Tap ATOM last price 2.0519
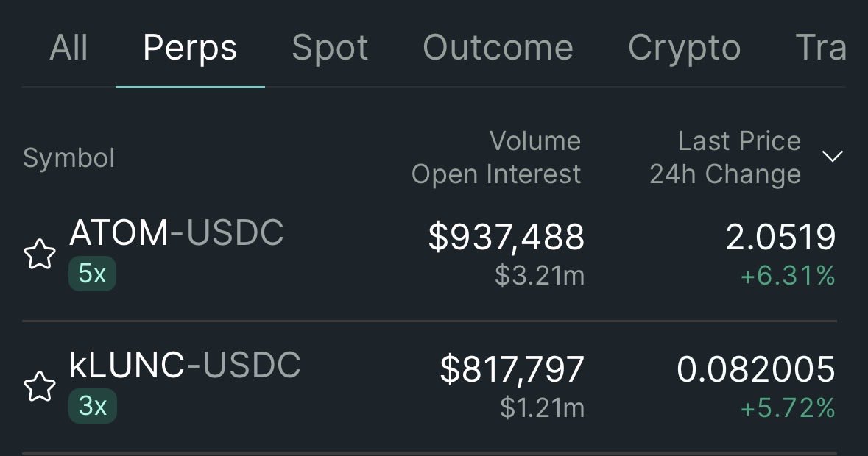 pyautogui.click(x=780, y=237)
